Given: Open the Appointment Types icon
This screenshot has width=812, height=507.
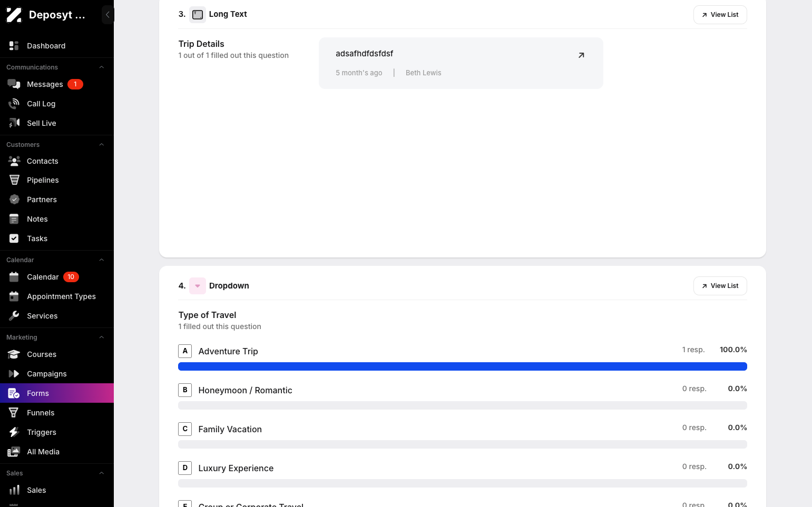Looking at the screenshot, I should pos(14,296).
